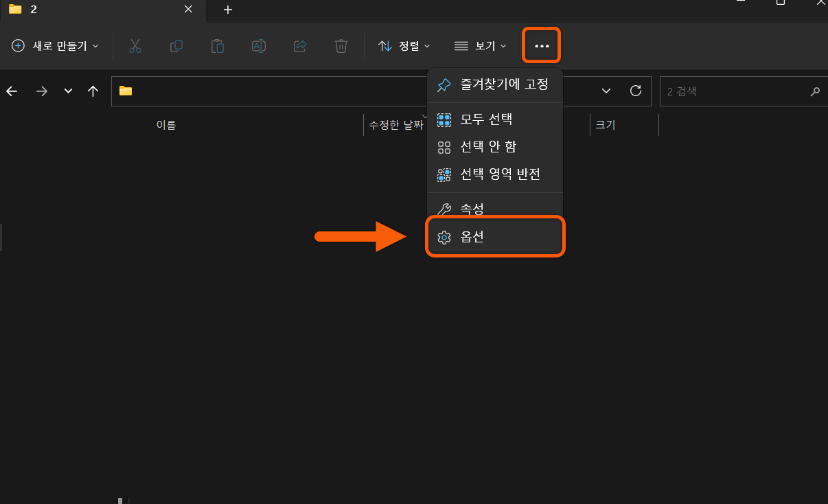Click inside the search field
Image resolution: width=828 pixels, height=504 pixels.
pos(735,91)
